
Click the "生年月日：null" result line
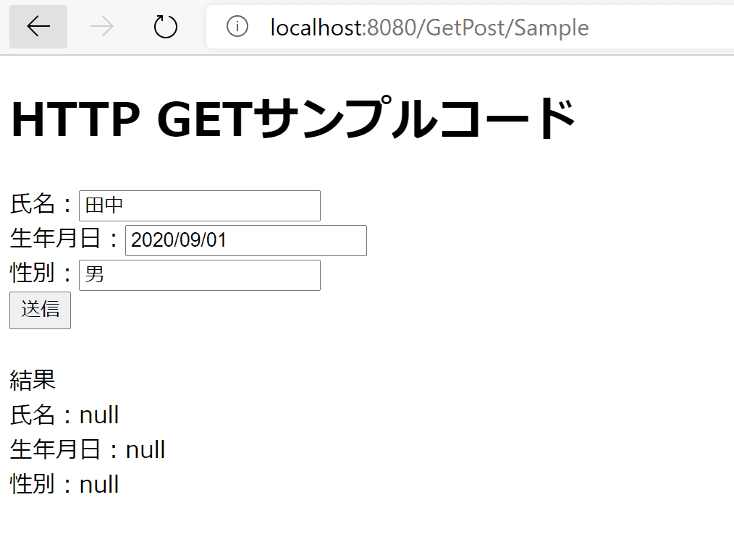click(x=88, y=450)
